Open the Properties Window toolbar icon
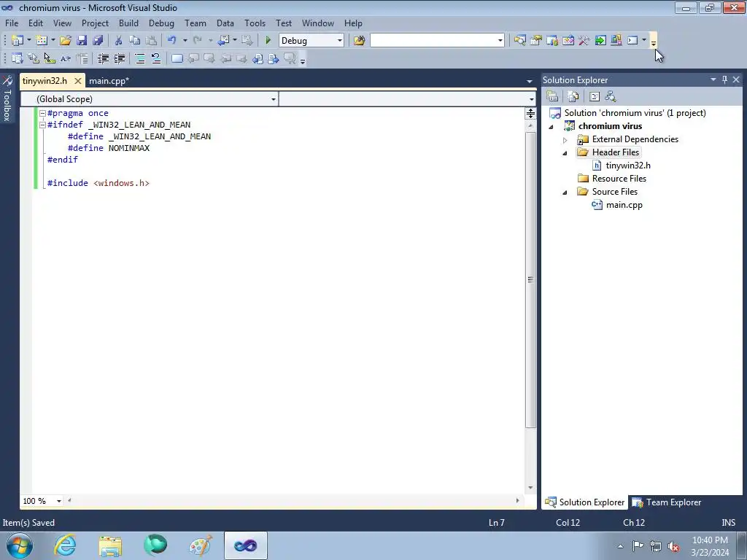This screenshot has width=747, height=560. click(536, 41)
